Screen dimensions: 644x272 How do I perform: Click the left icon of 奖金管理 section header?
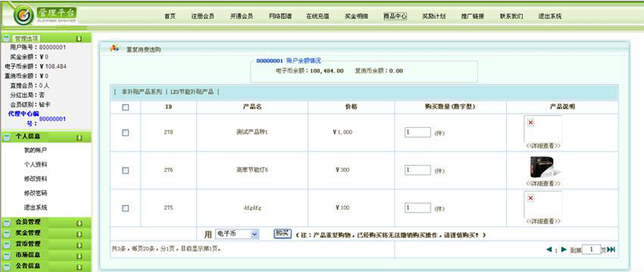[6, 234]
